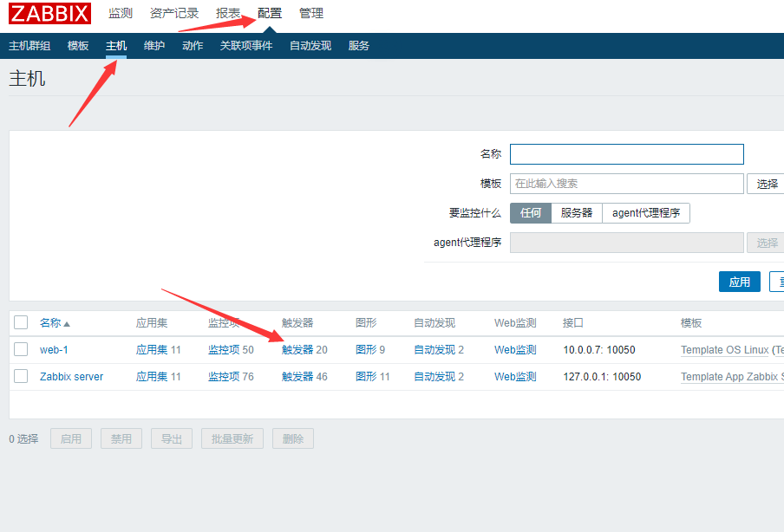Switch to the 主机群组 submenu tab
Image resolution: width=784 pixels, height=532 pixels.
click(29, 46)
